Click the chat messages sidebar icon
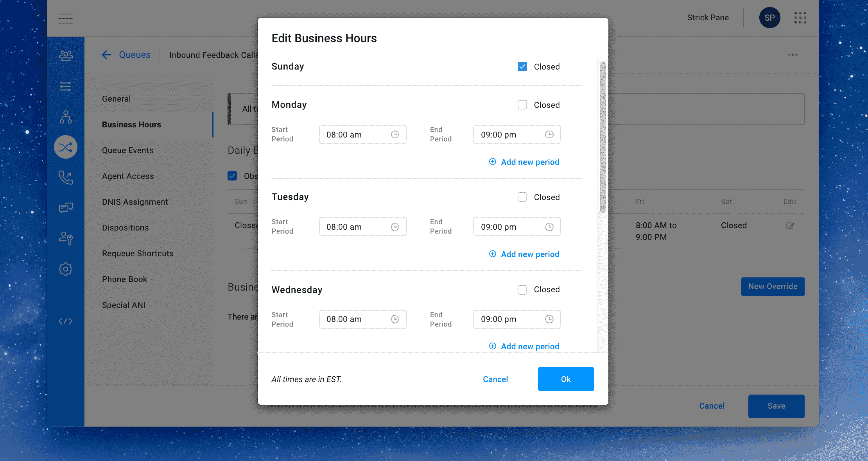Image resolution: width=868 pixels, height=461 pixels. click(x=66, y=207)
